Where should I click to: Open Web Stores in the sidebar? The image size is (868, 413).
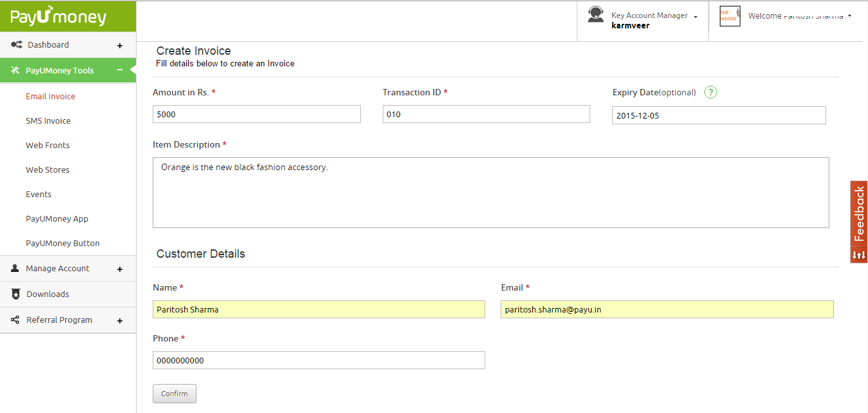click(48, 169)
